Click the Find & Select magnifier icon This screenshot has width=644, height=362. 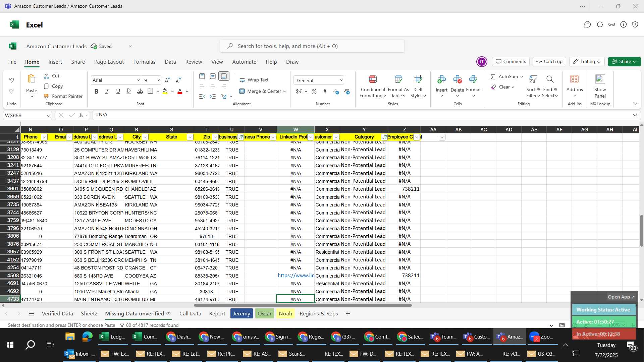click(x=550, y=79)
